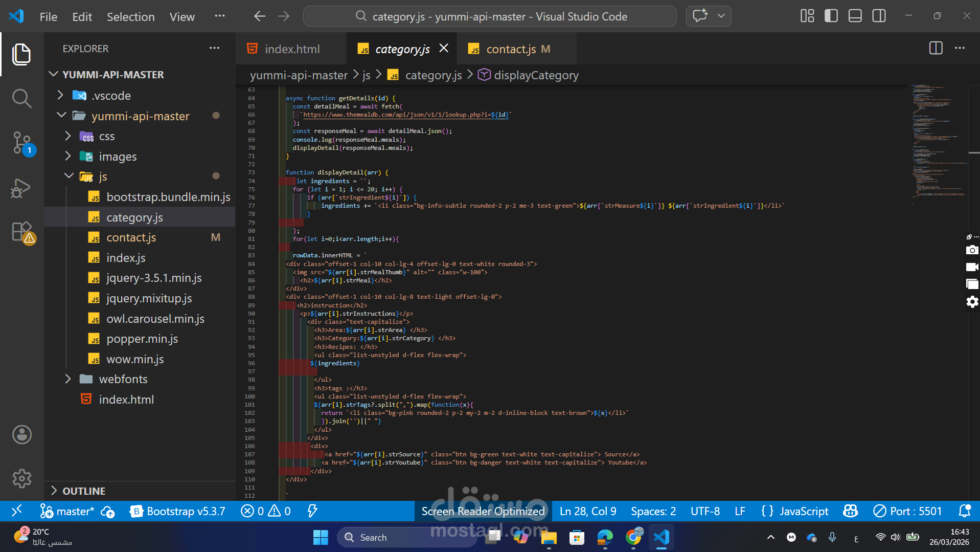
Task: Toggle the primary side bar visibility
Action: [x=831, y=16]
